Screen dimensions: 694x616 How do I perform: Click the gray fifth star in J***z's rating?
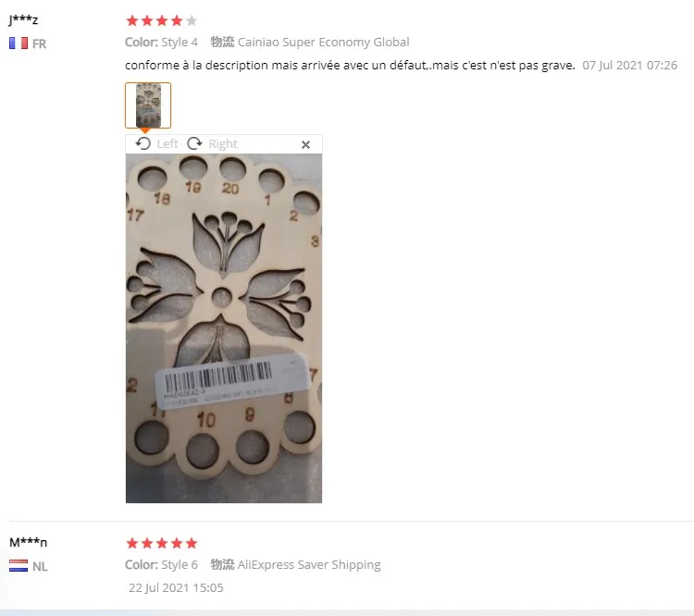click(192, 20)
